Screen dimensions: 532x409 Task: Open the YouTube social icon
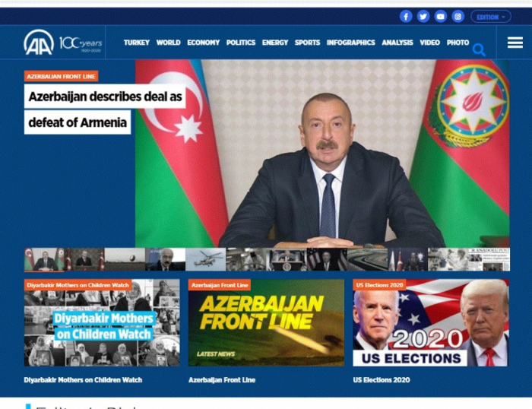tap(440, 16)
